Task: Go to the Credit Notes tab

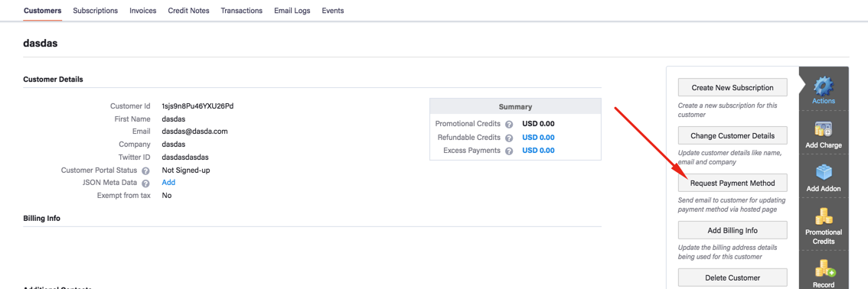Action: point(189,11)
